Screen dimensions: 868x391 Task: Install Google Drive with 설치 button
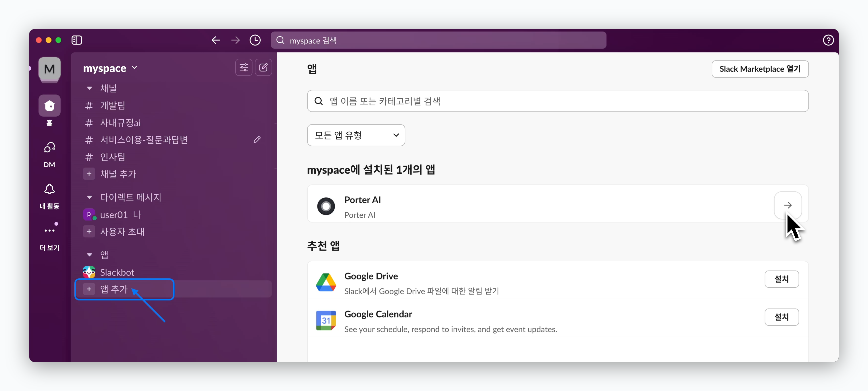click(781, 279)
